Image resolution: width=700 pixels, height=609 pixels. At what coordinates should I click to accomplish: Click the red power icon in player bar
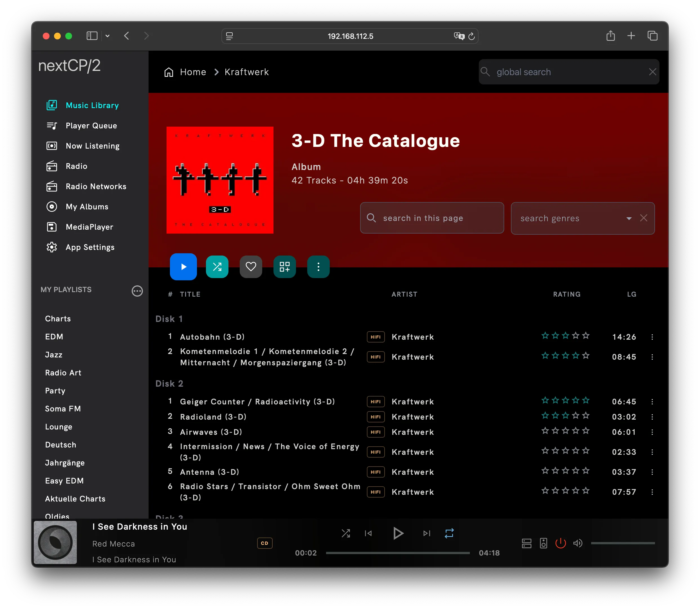[x=560, y=543]
